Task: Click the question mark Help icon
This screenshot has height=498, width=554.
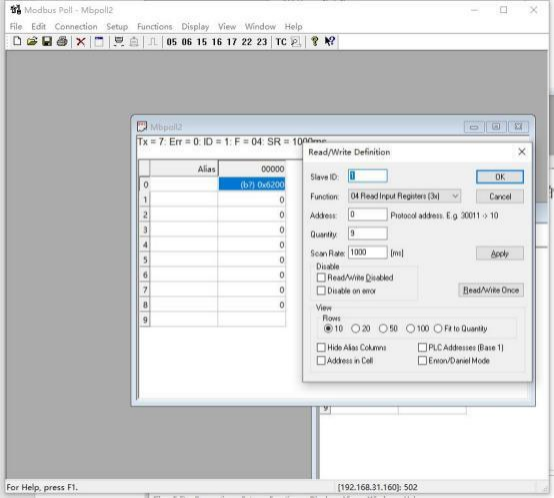Action: point(314,41)
